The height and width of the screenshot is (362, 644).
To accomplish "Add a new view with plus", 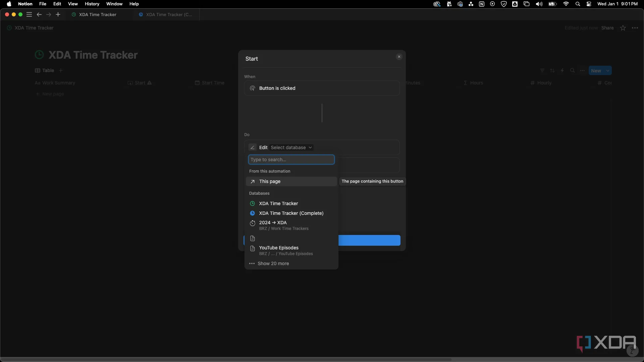I will (61, 70).
